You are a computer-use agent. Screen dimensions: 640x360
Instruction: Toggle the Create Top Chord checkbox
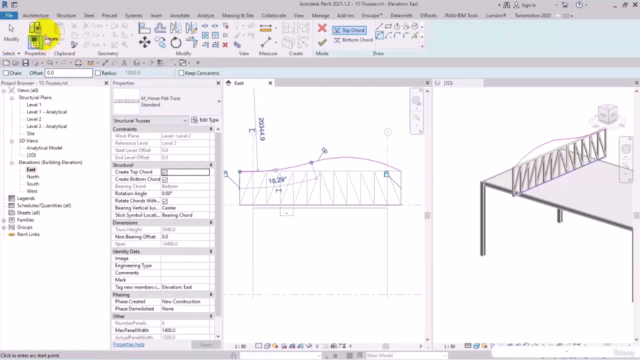pyautogui.click(x=164, y=172)
